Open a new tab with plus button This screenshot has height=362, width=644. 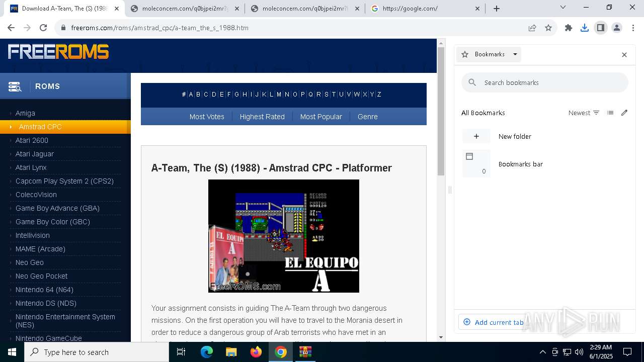click(497, 9)
